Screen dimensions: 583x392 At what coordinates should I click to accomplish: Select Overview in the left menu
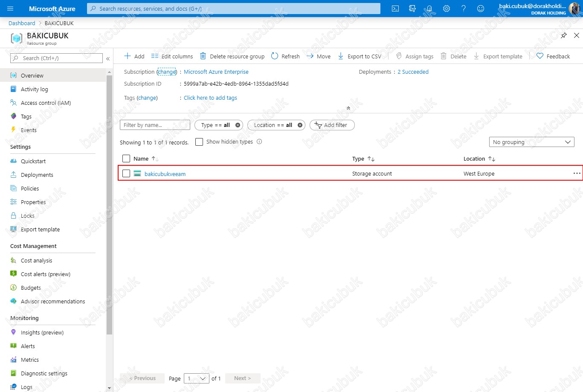pyautogui.click(x=53, y=75)
